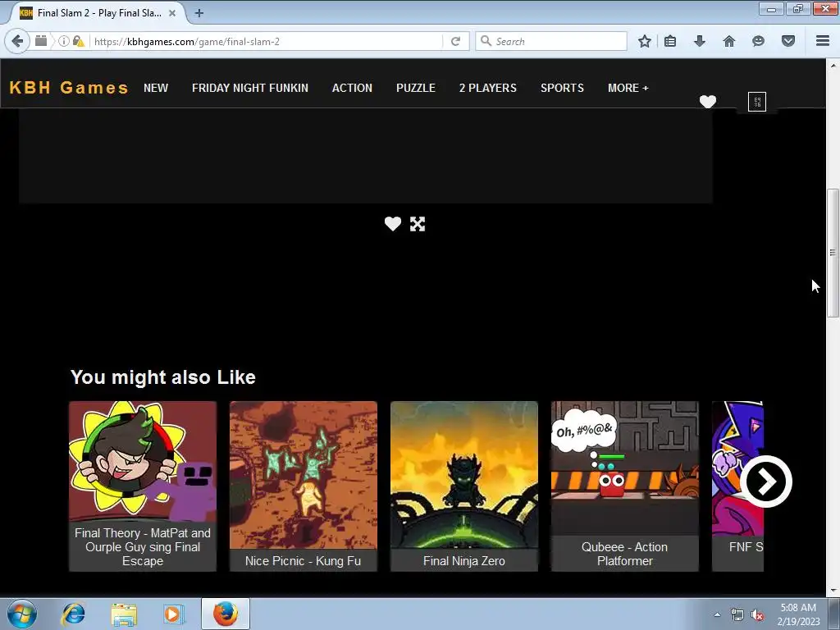This screenshot has width=840, height=630.
Task: Open the Windows Start menu
Action: [22, 614]
